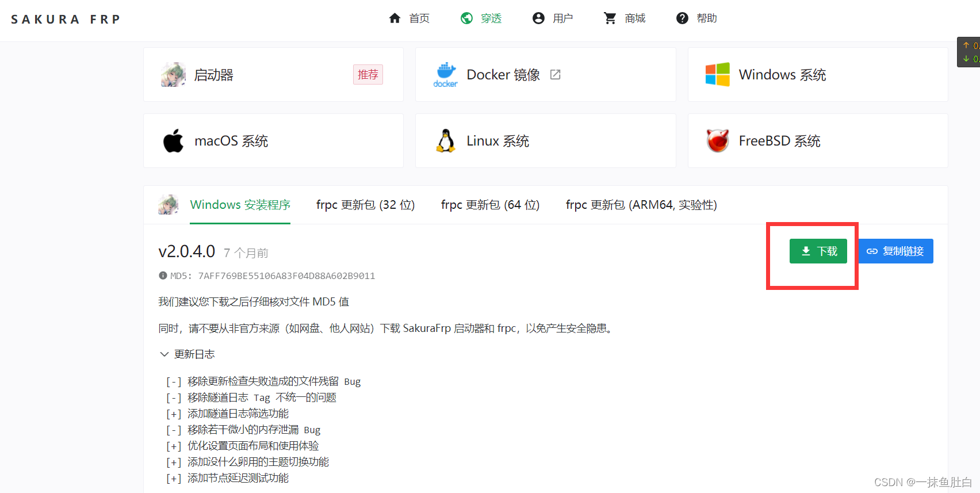Screen dimensions: 980x493
Task: Open the 首页 navigation item
Action: tap(419, 18)
